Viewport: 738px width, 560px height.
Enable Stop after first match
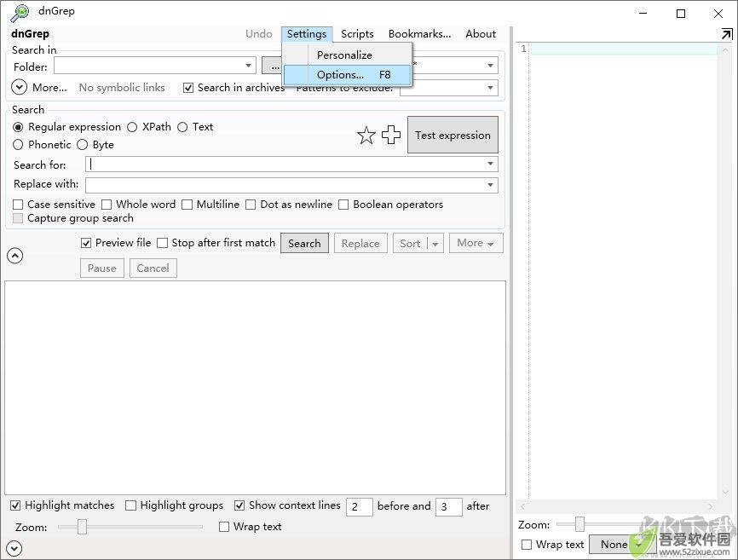pos(163,243)
